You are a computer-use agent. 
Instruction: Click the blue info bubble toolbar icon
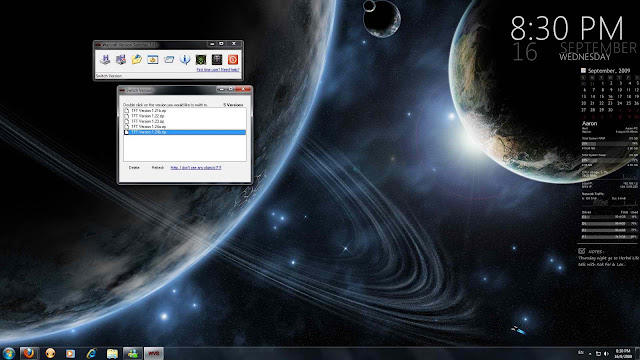[185, 60]
